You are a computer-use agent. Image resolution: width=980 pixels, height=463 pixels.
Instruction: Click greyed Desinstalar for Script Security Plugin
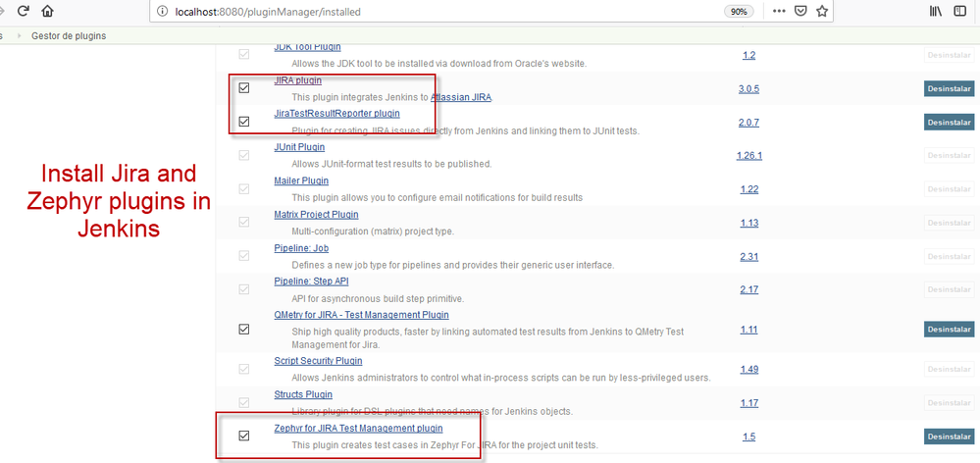[949, 369]
